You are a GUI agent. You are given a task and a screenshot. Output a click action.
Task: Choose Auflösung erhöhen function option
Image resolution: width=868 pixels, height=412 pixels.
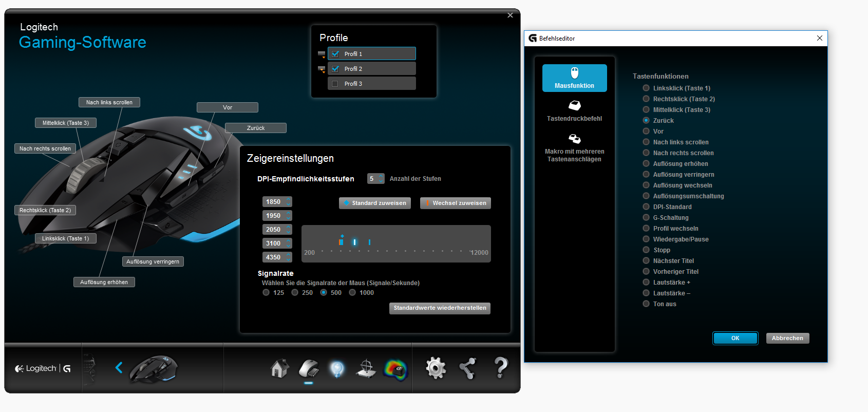point(646,163)
